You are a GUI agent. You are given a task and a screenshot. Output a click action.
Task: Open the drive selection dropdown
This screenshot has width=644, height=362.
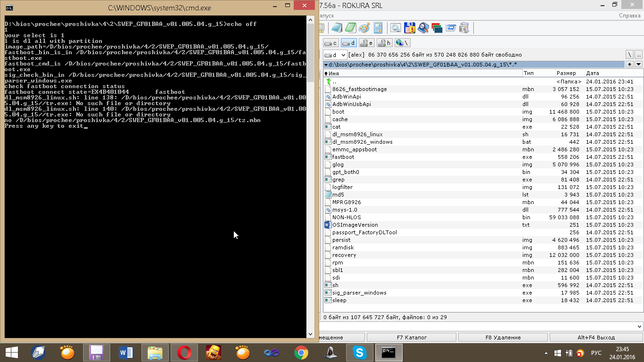pyautogui.click(x=335, y=55)
